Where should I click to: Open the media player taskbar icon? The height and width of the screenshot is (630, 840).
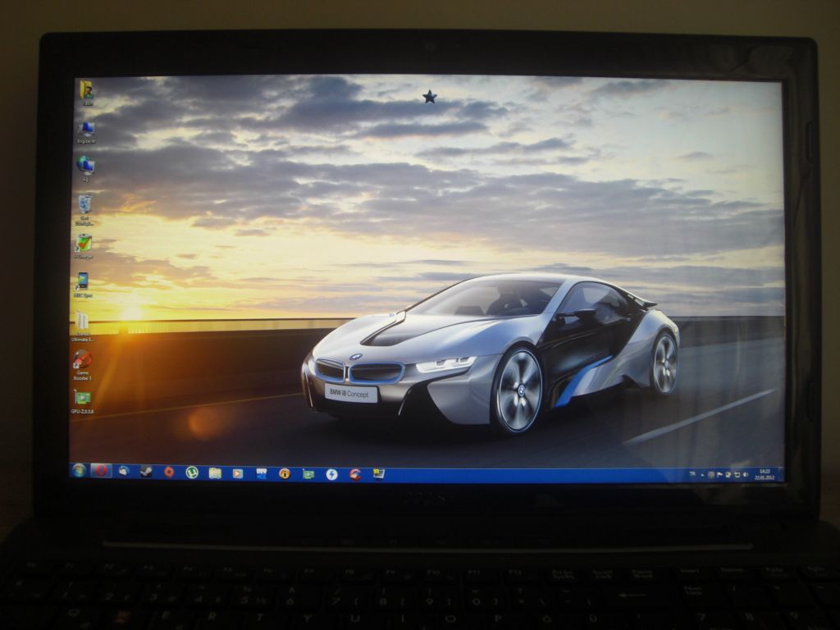coord(238,473)
